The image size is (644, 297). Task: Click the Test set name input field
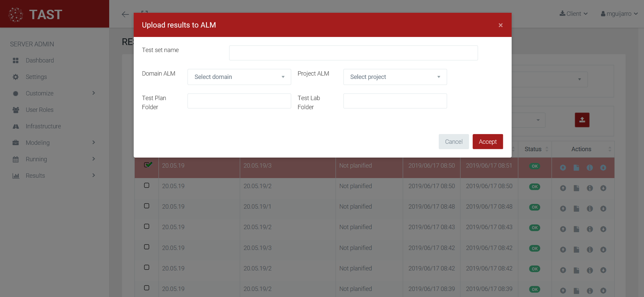pos(353,53)
